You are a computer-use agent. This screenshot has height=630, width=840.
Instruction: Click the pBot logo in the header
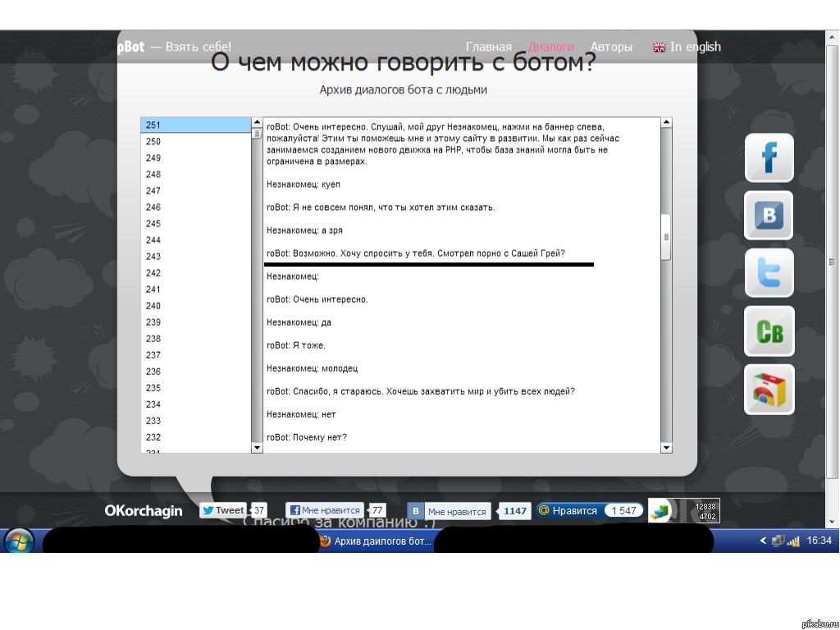pos(131,47)
